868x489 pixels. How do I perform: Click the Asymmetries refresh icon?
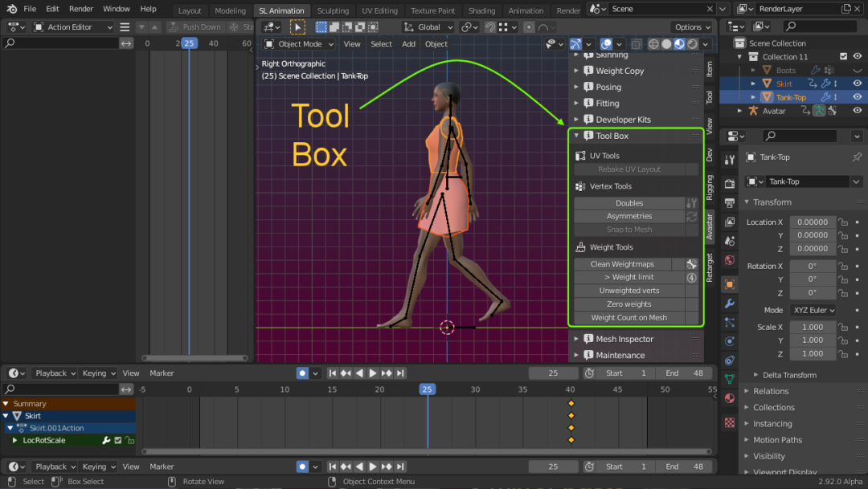point(691,217)
